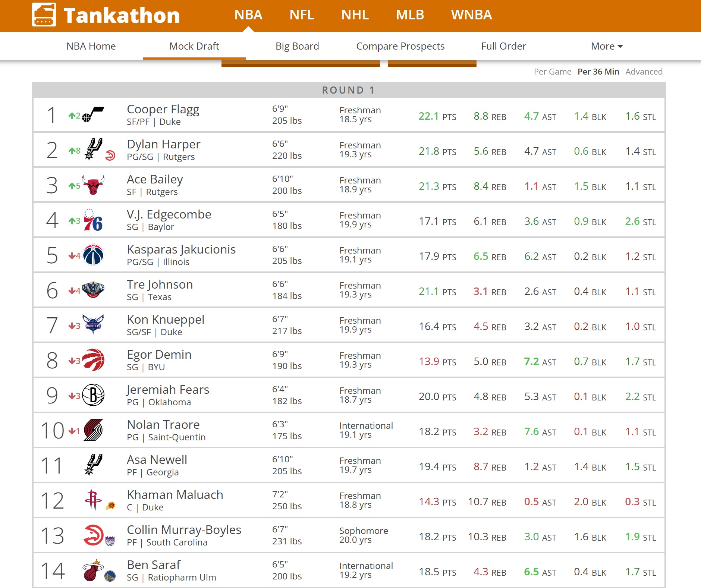
Task: Open Kon Knueppel's prospect page
Action: [x=166, y=320]
